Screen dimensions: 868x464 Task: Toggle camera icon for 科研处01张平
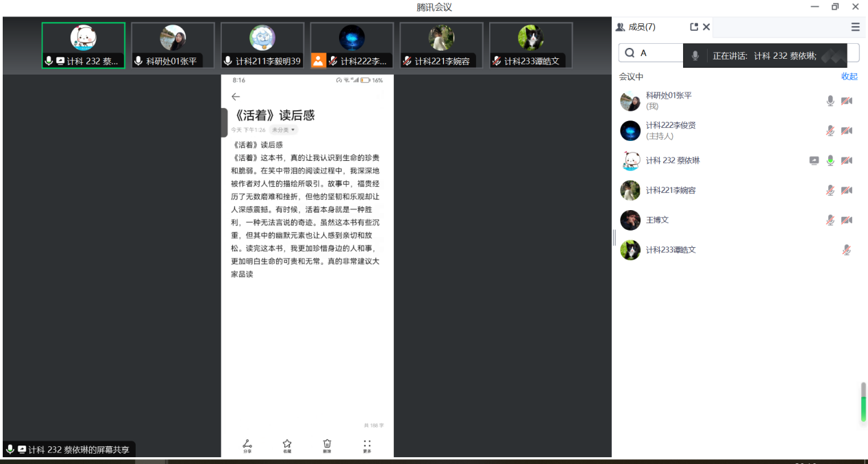click(x=847, y=101)
